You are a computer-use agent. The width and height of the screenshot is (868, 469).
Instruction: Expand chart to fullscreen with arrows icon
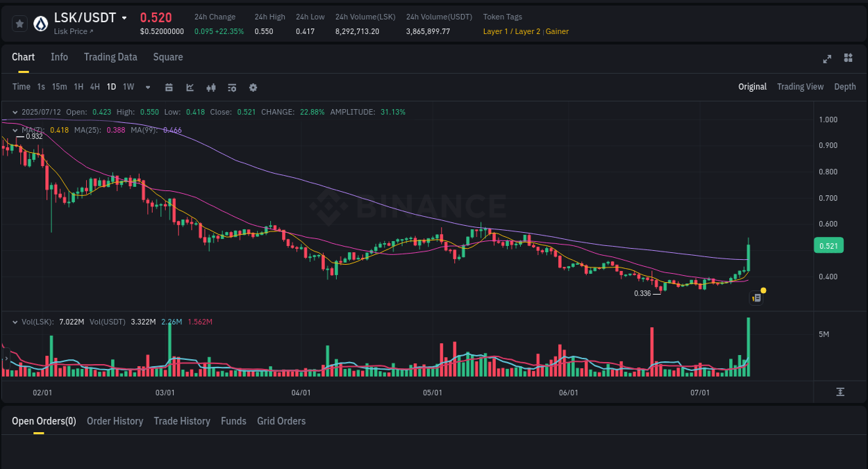click(827, 59)
